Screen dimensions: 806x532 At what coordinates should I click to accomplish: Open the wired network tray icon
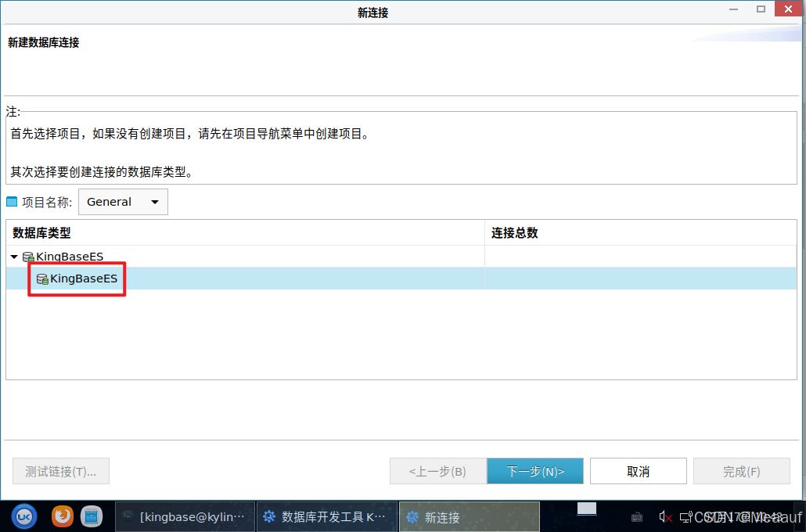[x=686, y=516]
